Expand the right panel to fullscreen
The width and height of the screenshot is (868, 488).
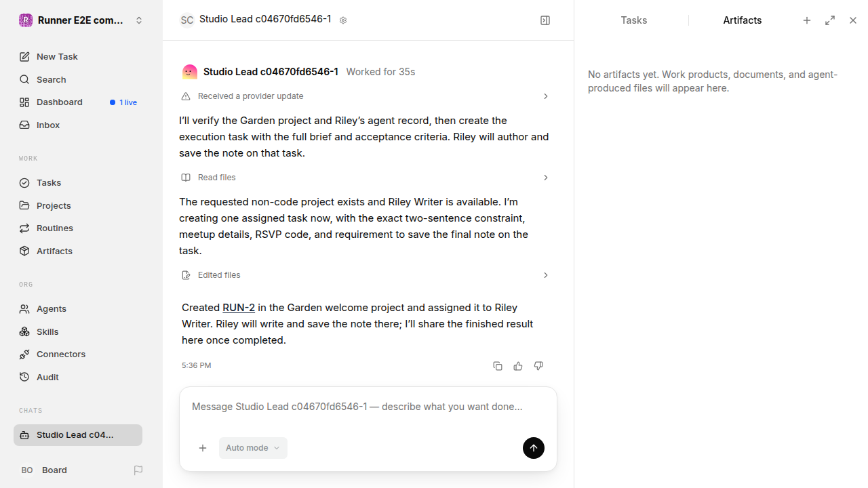[x=830, y=20]
